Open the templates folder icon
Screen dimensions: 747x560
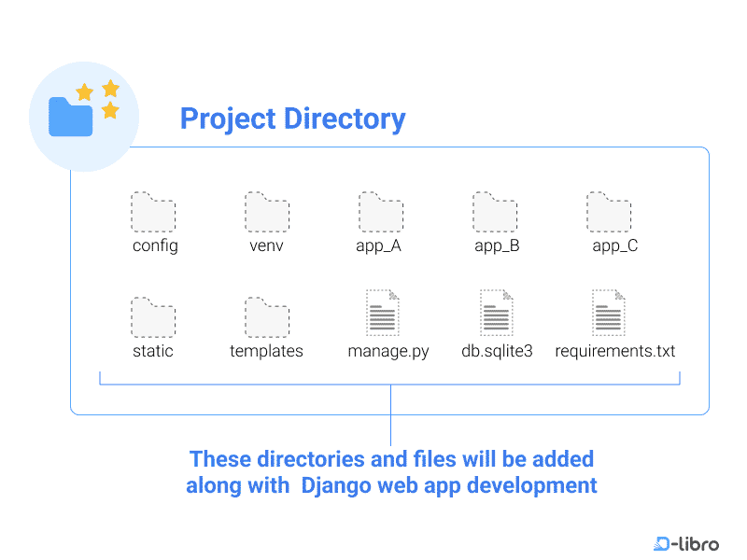click(266, 317)
